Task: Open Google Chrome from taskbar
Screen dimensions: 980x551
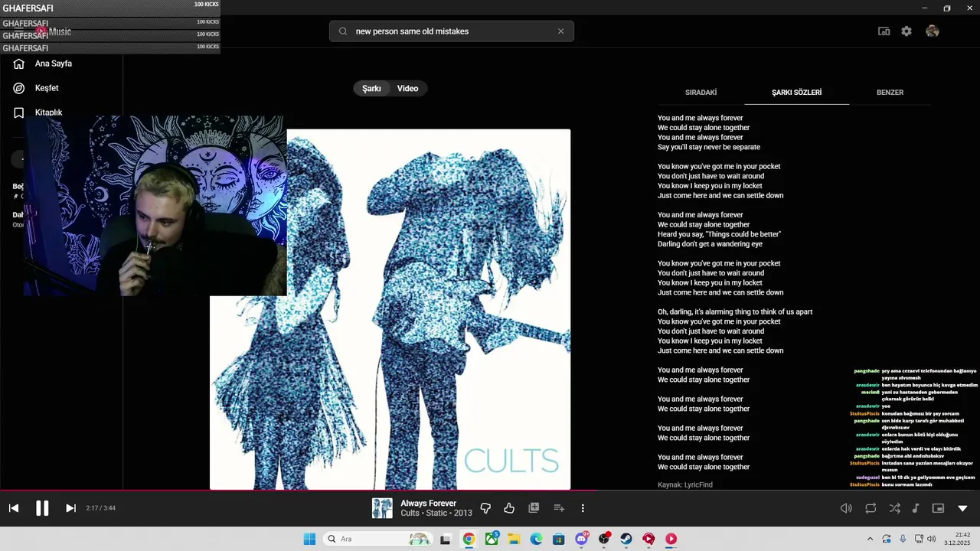Action: [469, 539]
